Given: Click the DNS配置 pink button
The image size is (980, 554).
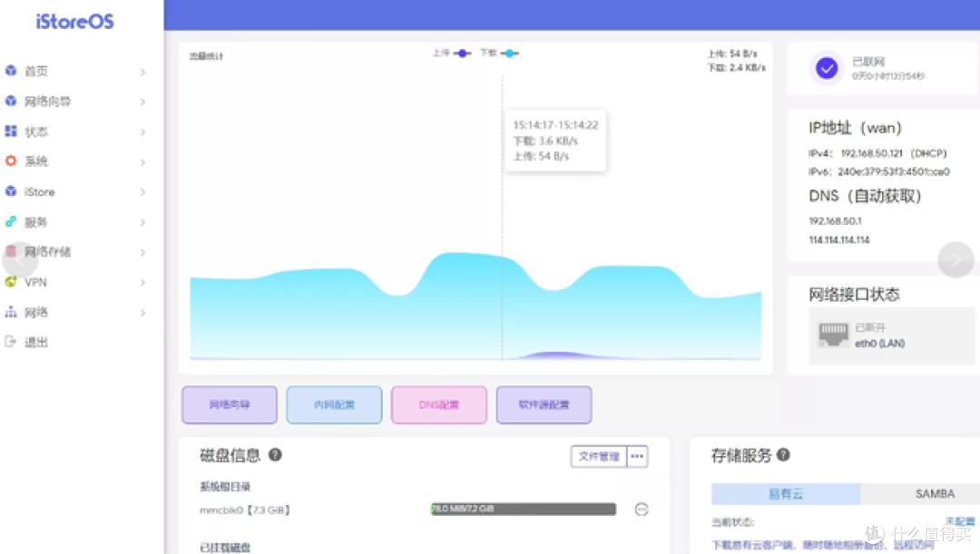Looking at the screenshot, I should 439,404.
